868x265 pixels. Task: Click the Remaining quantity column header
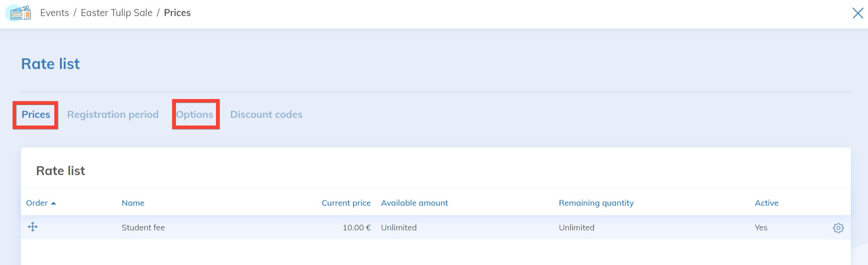coord(596,203)
